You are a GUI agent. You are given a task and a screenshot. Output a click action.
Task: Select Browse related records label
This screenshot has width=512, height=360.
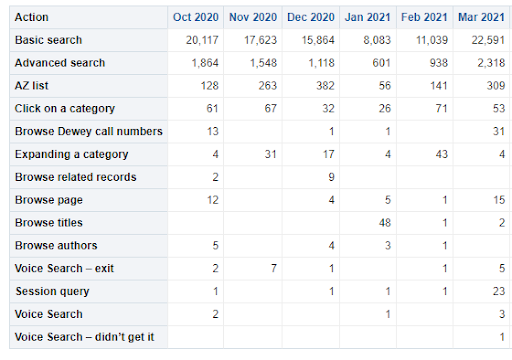coord(76,177)
